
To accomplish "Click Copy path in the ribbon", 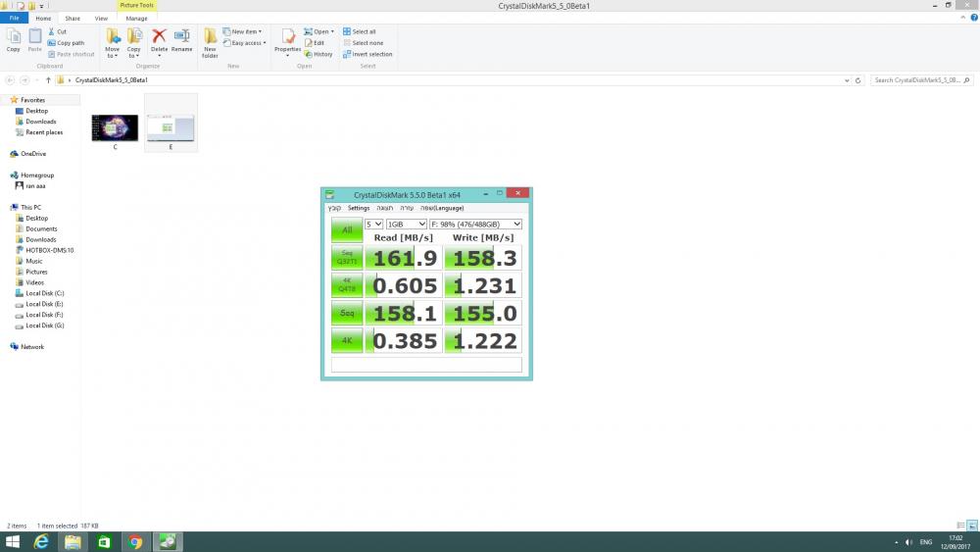I will tap(67, 43).
